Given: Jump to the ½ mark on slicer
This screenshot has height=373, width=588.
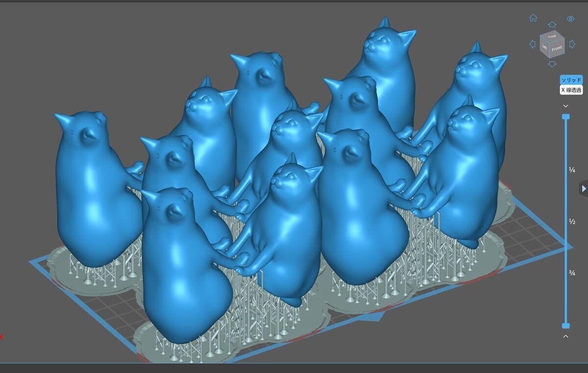Looking at the screenshot, I should tap(572, 222).
